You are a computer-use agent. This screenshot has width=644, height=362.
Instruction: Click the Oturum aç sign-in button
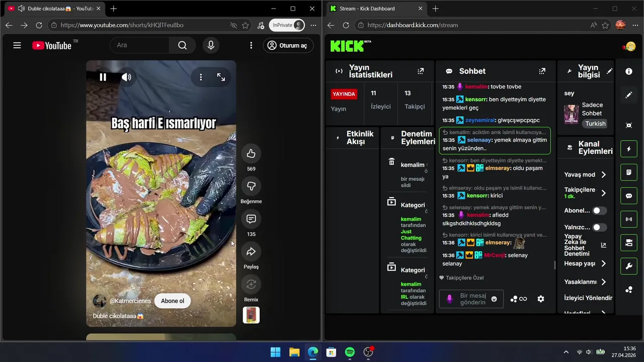coord(288,45)
